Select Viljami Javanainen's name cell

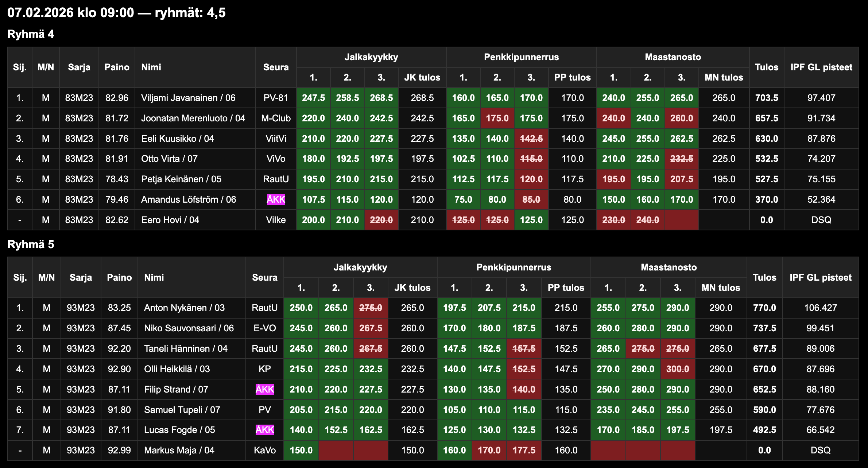click(x=188, y=98)
